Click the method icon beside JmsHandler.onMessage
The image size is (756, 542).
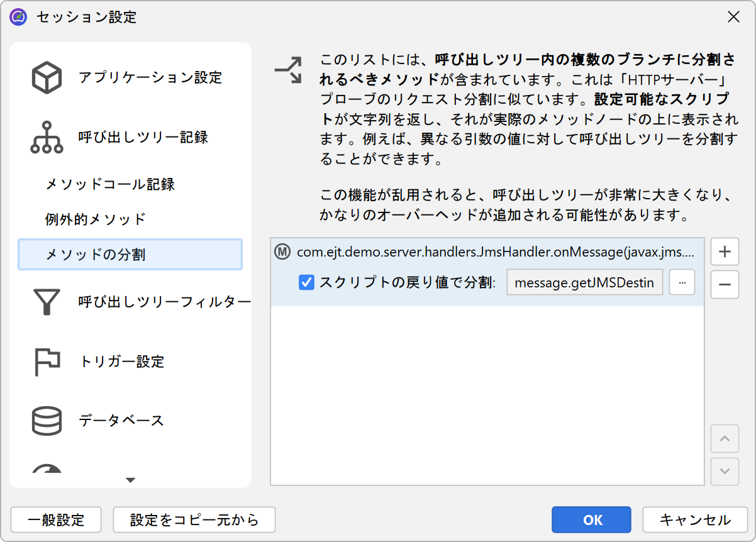(283, 252)
